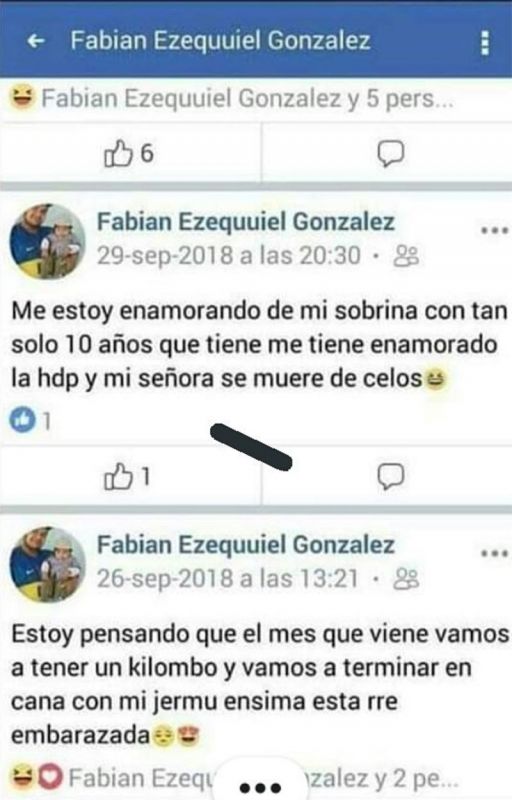
Task: Open the three-dot menu in header
Action: 485,43
